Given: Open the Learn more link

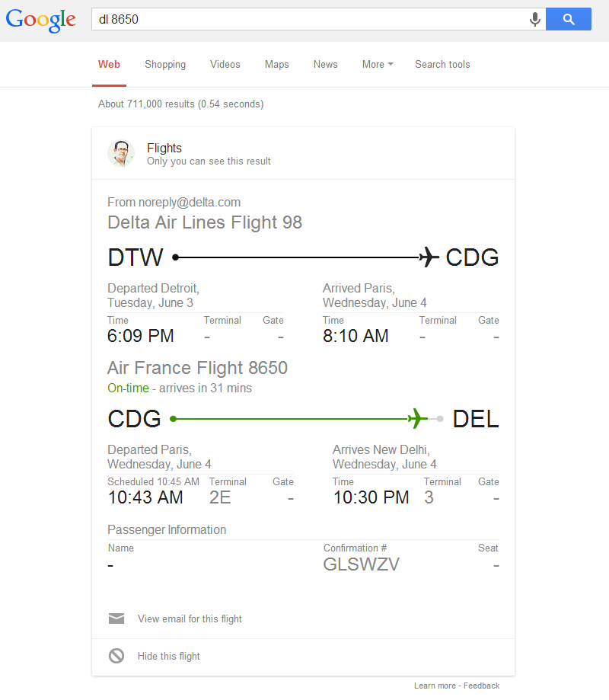Looking at the screenshot, I should pos(435,686).
